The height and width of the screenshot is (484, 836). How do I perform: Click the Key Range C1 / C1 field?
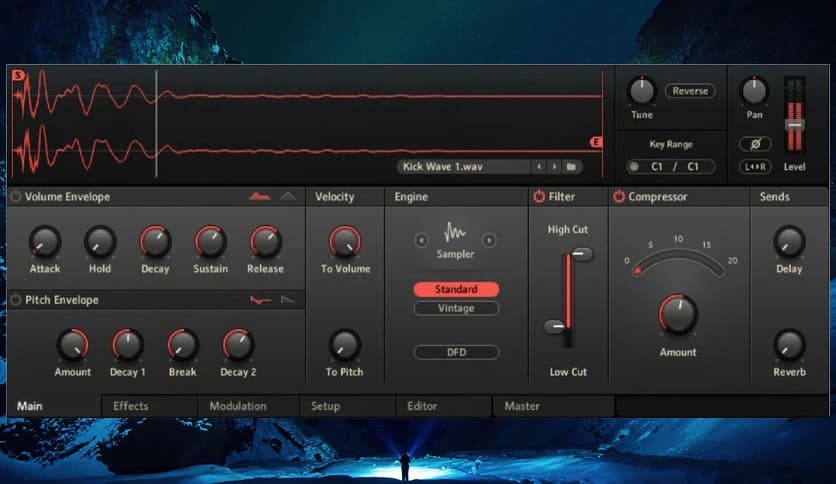coord(671,167)
